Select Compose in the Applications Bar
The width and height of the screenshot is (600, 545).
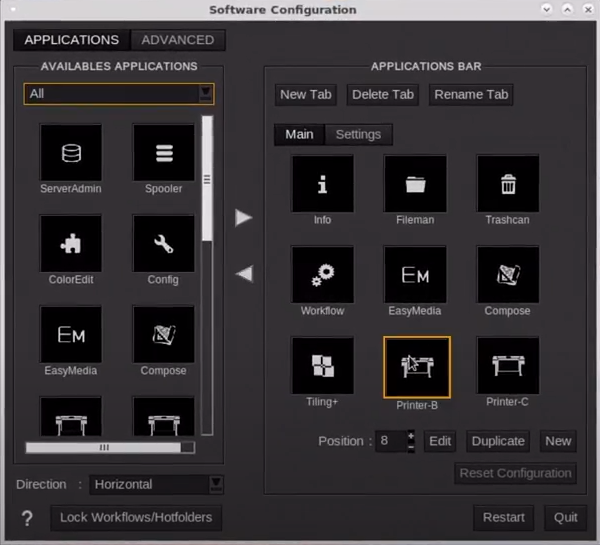click(x=508, y=274)
